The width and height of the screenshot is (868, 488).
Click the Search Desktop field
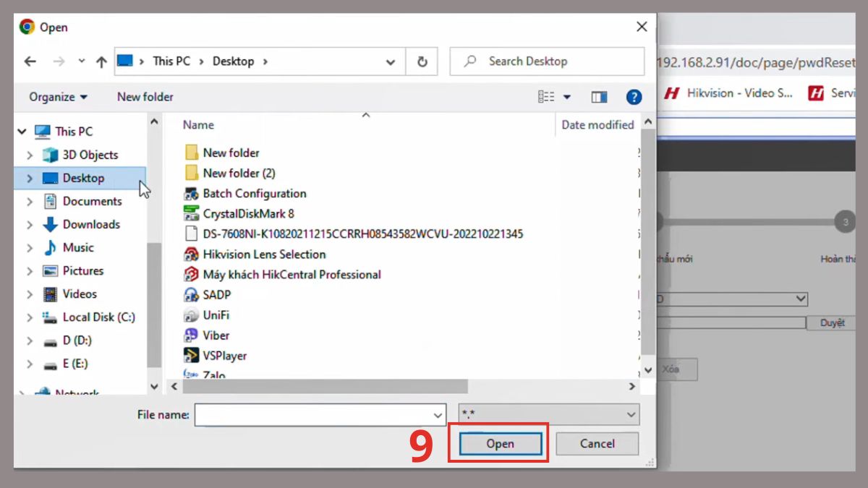coord(547,61)
